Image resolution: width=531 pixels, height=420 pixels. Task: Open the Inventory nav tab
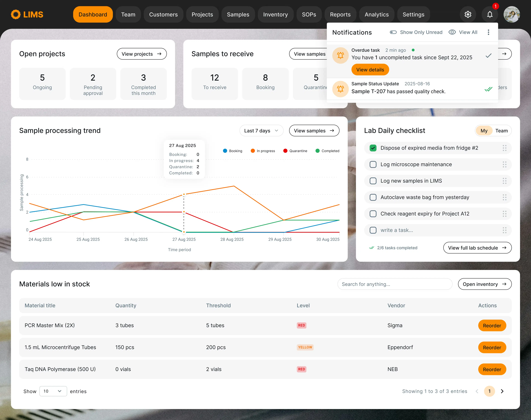275,15
